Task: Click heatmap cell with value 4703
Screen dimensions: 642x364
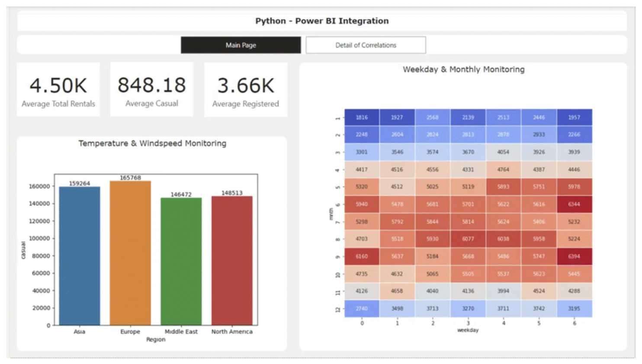Action: pos(362,239)
